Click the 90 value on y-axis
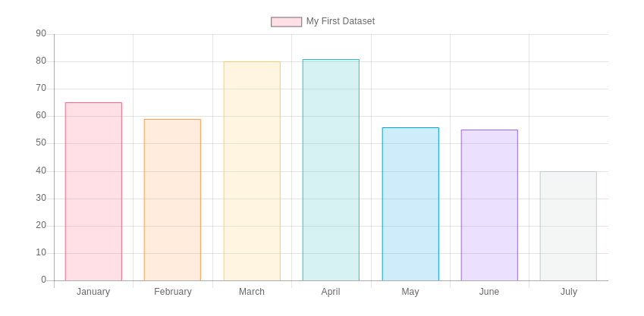The width and height of the screenshot is (644, 316). [x=41, y=34]
